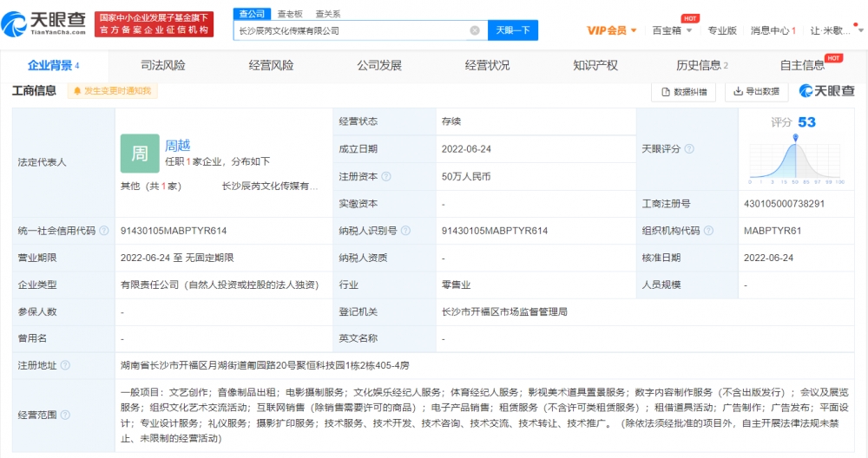Viewport: 868px width, 458px height.
Task: Select the organization code MABPTYR61
Action: point(773,231)
